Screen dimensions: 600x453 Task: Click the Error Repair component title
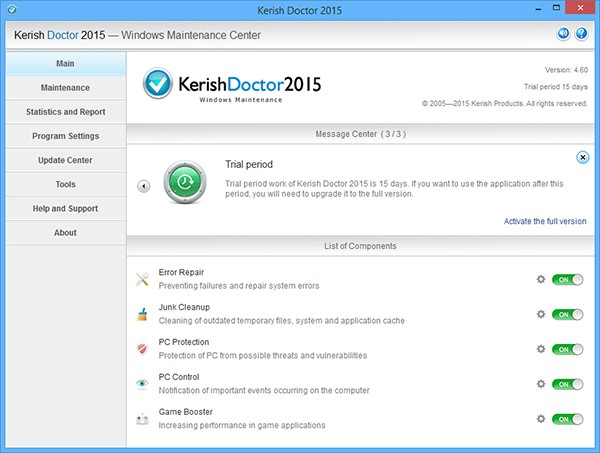pyautogui.click(x=181, y=272)
